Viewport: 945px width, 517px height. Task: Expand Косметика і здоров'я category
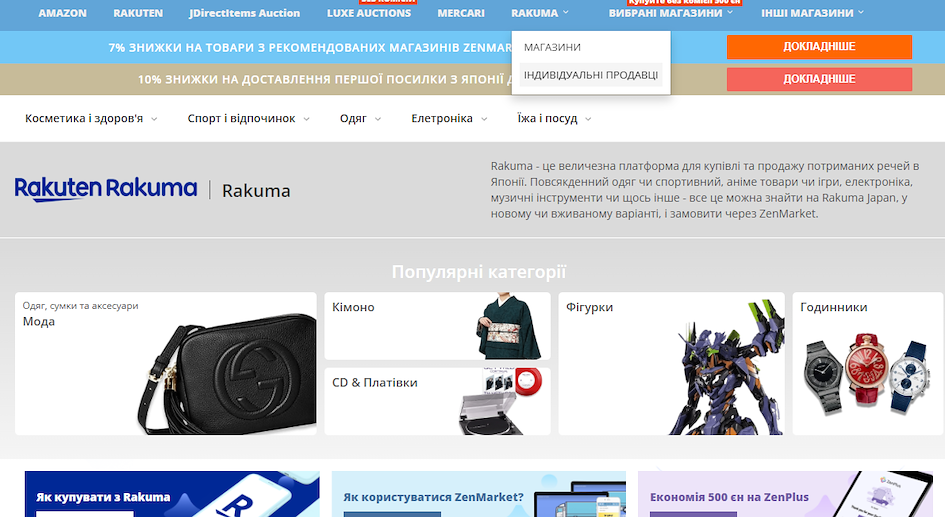pyautogui.click(x=91, y=119)
